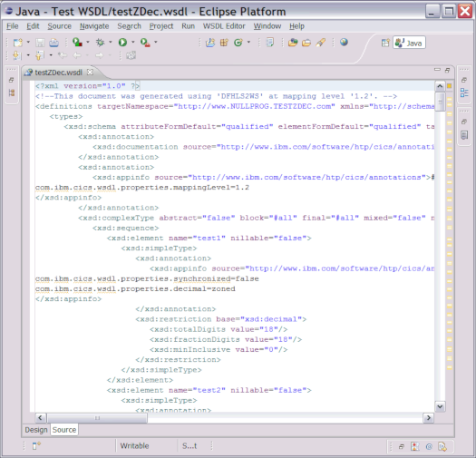Open the Previous Annotation dropdown arrow
Screen dimensions: 476x458
(x=51, y=55)
